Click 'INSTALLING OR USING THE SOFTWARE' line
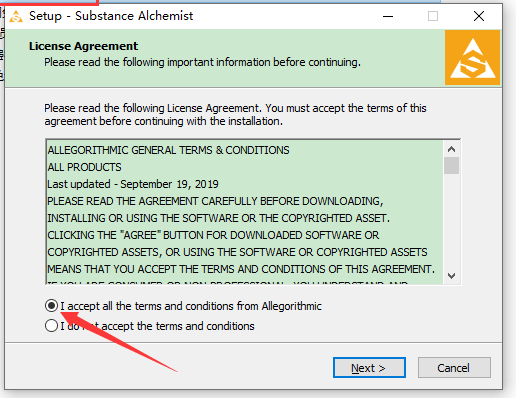 pos(218,218)
